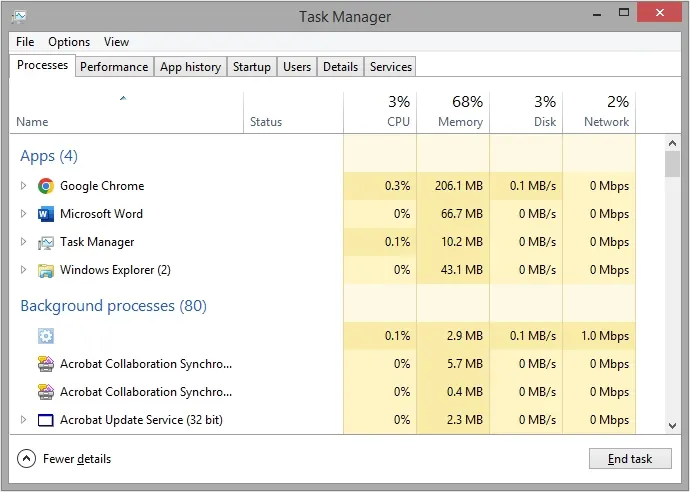Click the Fewer details label
This screenshot has width=690, height=492.
(77, 459)
